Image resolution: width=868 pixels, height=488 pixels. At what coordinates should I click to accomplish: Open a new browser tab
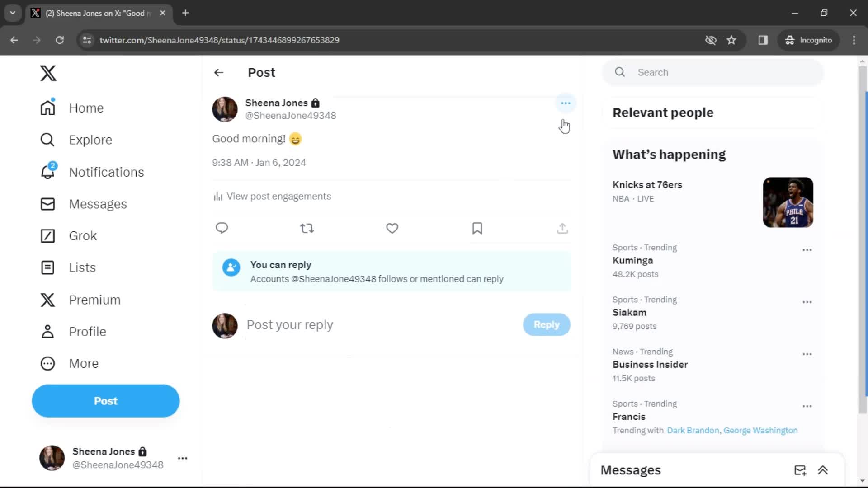coord(185,13)
